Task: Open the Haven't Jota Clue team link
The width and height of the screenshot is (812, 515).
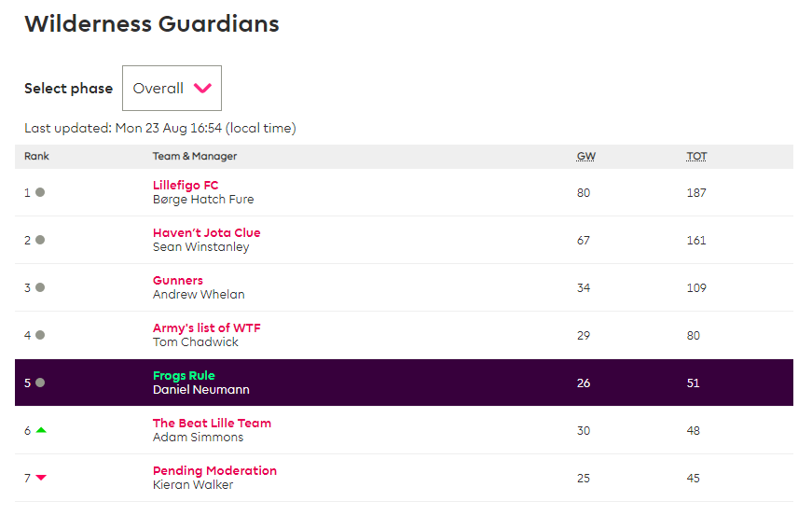Action: [207, 232]
